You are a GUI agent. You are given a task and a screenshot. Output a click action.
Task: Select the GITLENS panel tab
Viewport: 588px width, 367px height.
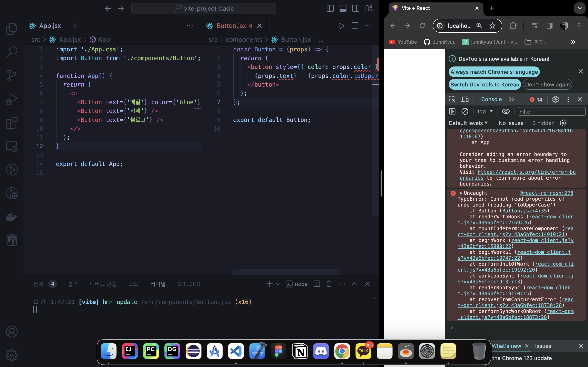189,284
